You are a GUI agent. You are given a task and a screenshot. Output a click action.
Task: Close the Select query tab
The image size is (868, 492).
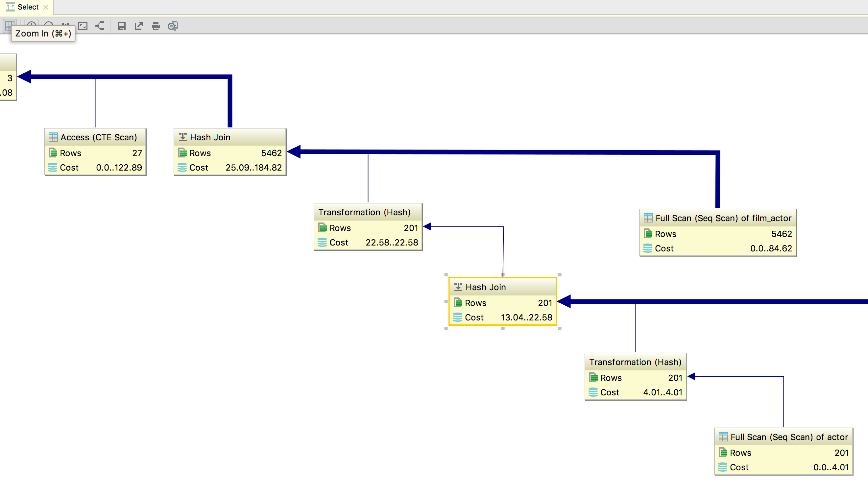(46, 7)
